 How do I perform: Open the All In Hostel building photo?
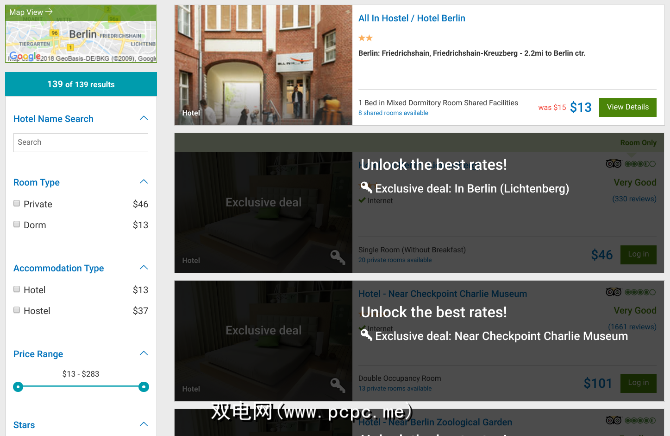pos(263,65)
